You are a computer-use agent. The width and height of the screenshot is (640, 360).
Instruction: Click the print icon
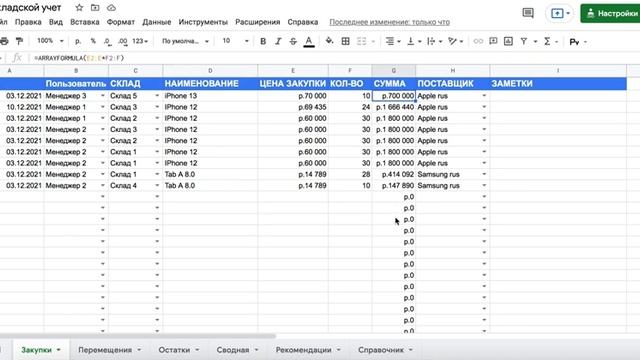pyautogui.click(x=4, y=41)
